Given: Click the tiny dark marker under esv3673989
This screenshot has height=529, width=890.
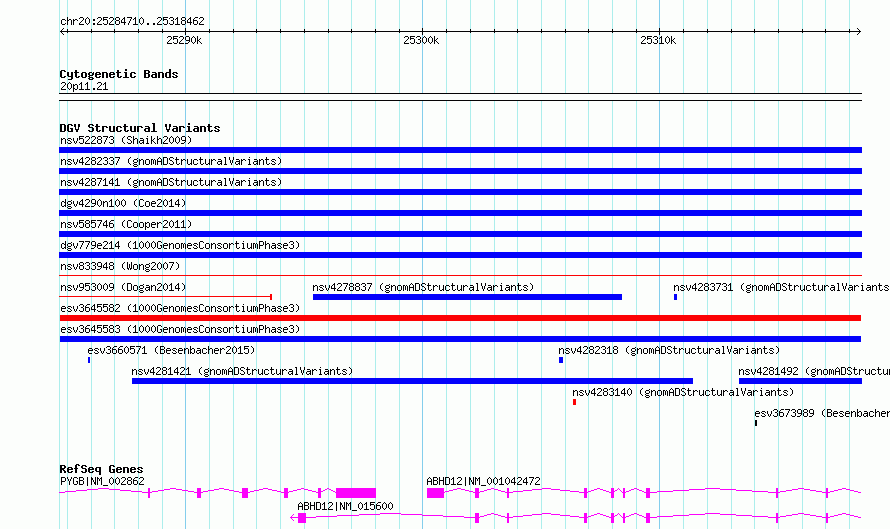Looking at the screenshot, I should point(755,423).
